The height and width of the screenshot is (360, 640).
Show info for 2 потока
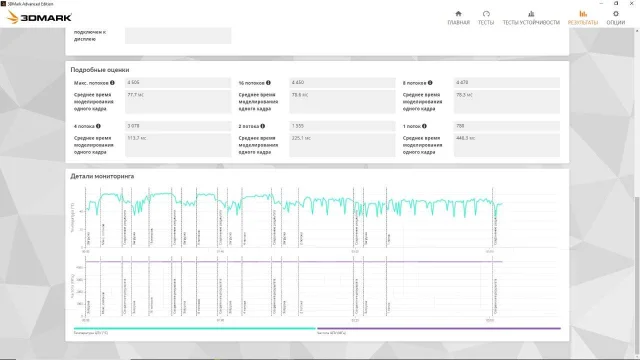262,126
